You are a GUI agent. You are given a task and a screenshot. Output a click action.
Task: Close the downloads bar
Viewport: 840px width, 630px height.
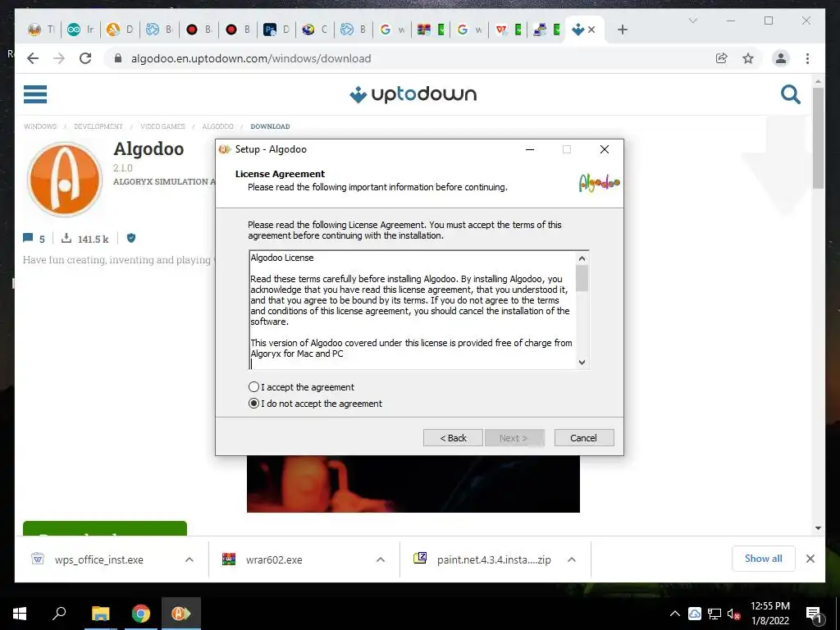tap(810, 559)
